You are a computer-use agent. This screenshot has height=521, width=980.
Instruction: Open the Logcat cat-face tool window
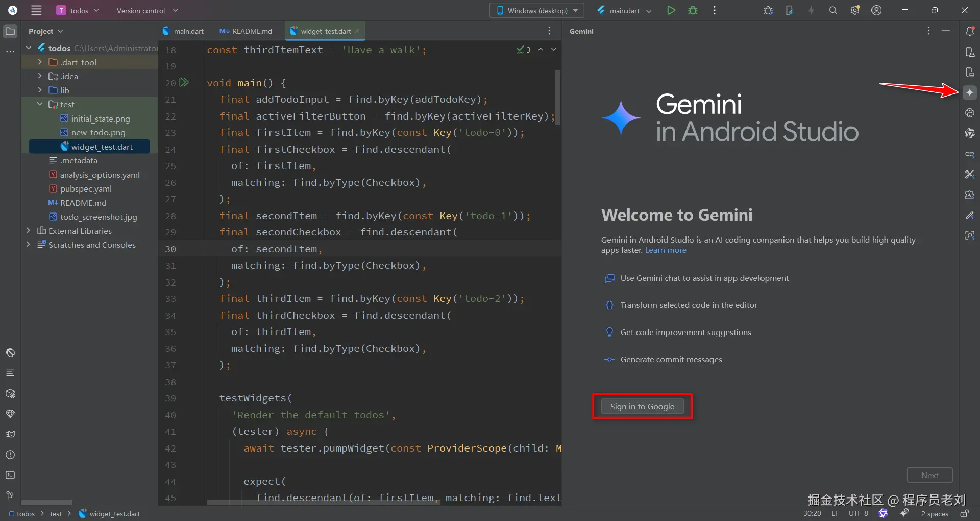click(10, 434)
